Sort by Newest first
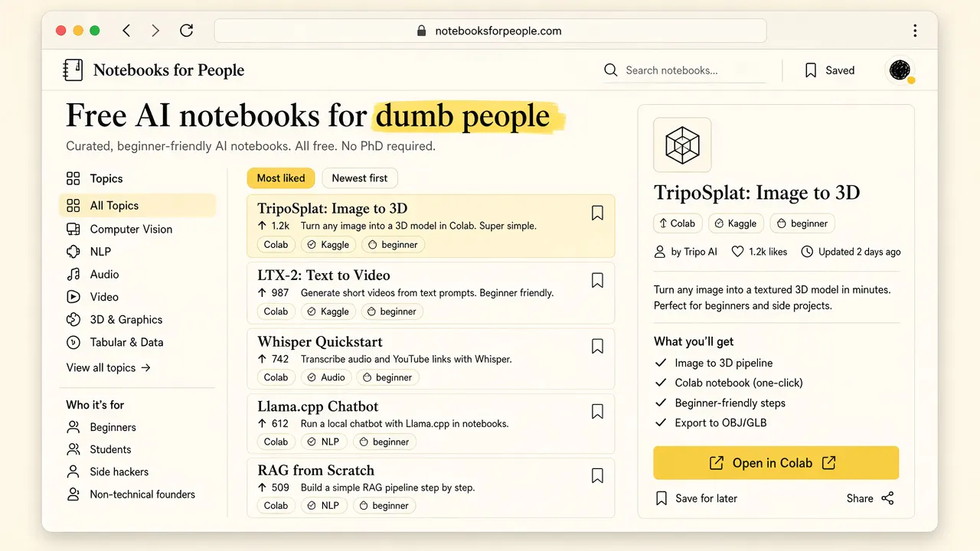This screenshot has width=980, height=551. (360, 178)
